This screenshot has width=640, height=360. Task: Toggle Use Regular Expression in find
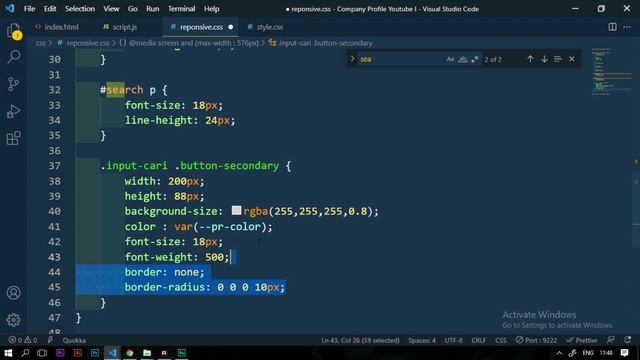475,59
